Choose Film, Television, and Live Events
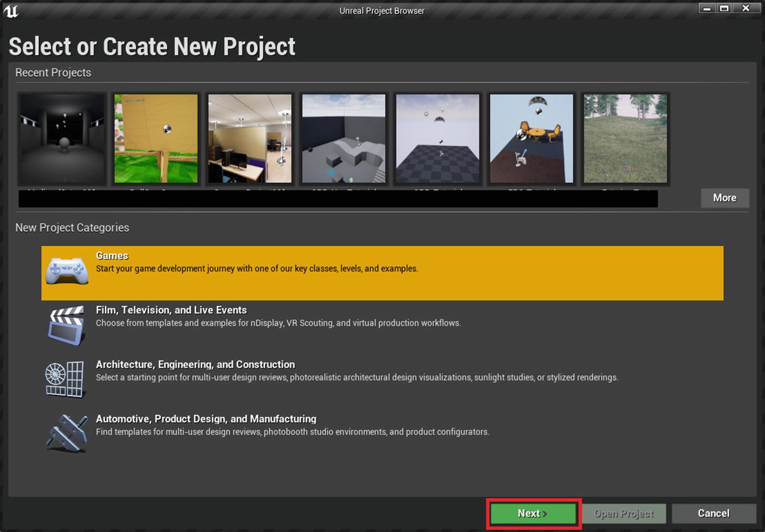 click(172, 310)
